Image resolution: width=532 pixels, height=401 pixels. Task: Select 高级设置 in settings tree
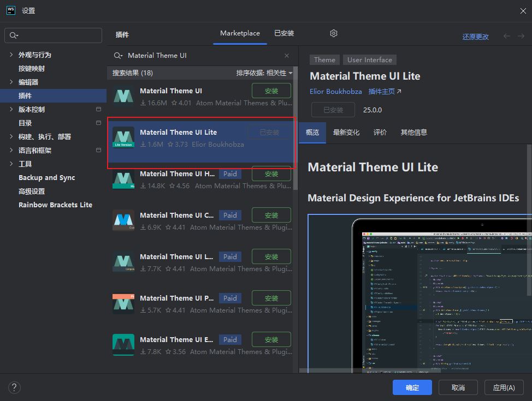click(32, 191)
